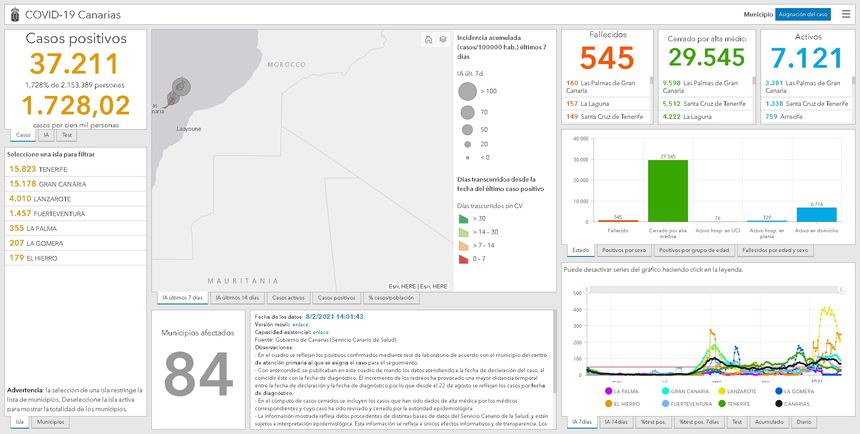The image size is (860, 434).
Task: Toggle the GRAN CANARIA legend series
Action: pos(664,391)
